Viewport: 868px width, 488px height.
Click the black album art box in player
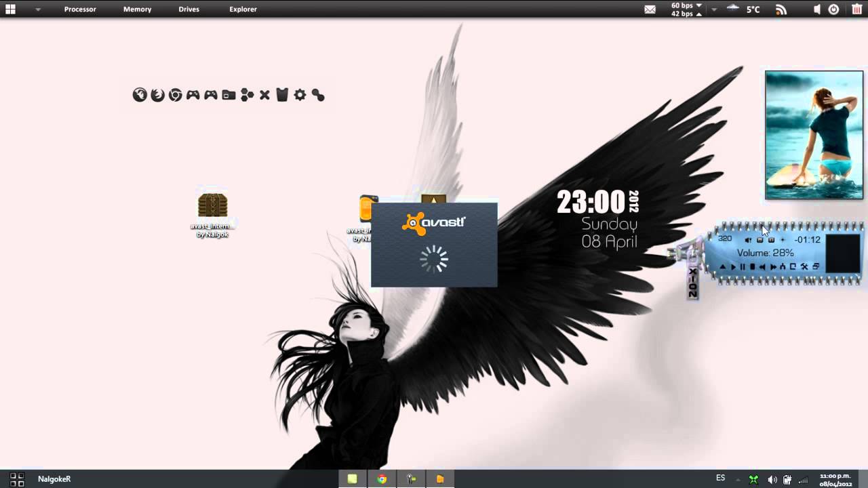pos(843,253)
